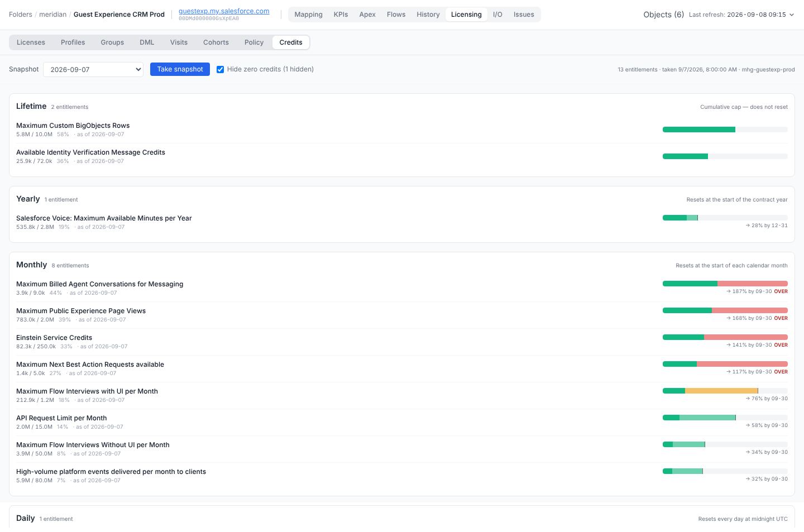Open the Policy sub-tab

(x=254, y=42)
